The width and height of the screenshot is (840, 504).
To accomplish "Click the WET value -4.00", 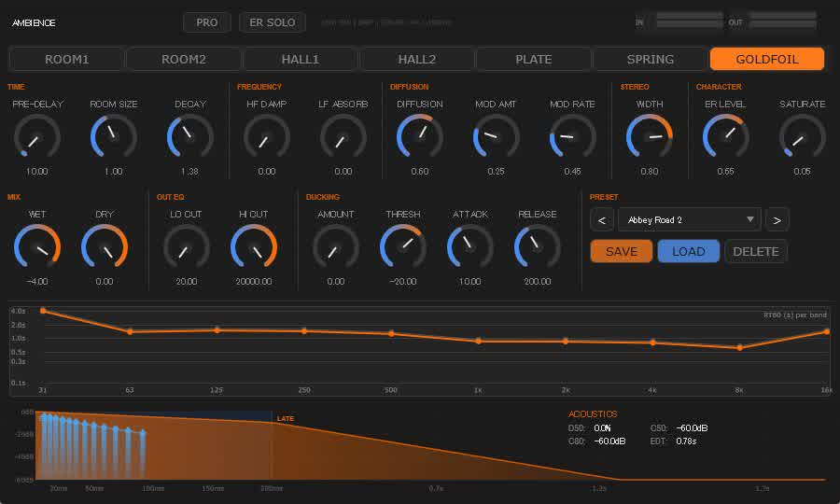I will pos(37,281).
